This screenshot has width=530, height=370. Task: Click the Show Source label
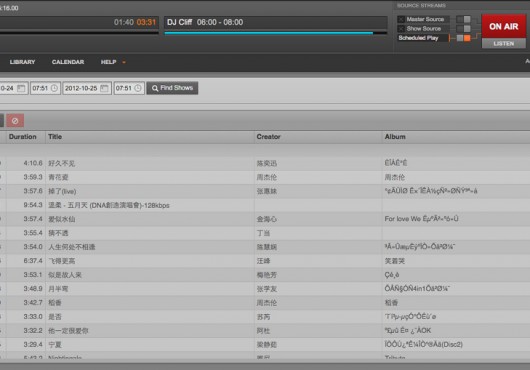coord(424,29)
